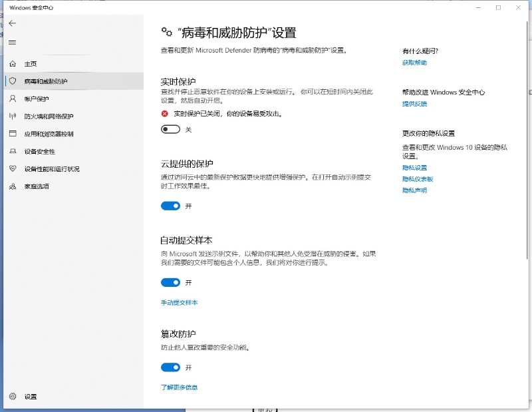Click the 了解更多信息 link

179,387
